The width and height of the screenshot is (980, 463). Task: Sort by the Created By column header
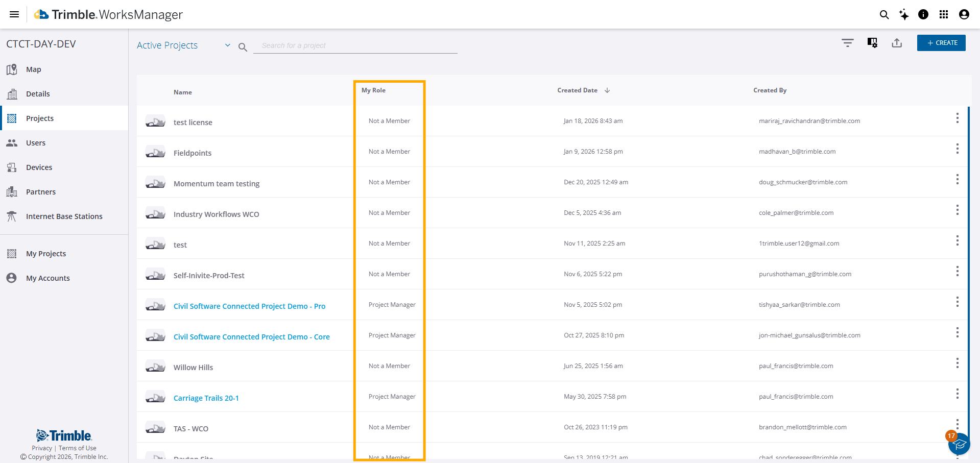(770, 90)
